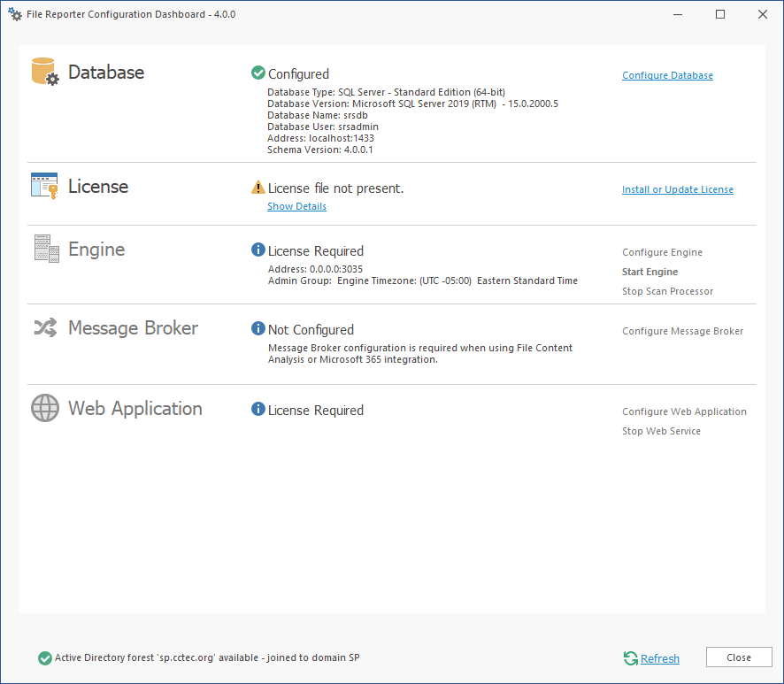Viewport: 784px width, 684px height.
Task: Show Details for the license status
Action: point(296,206)
